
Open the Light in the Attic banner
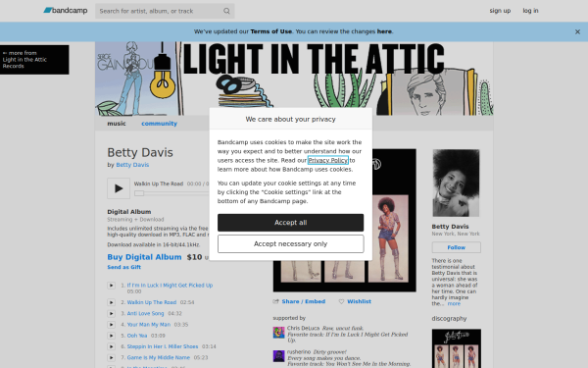click(294, 79)
